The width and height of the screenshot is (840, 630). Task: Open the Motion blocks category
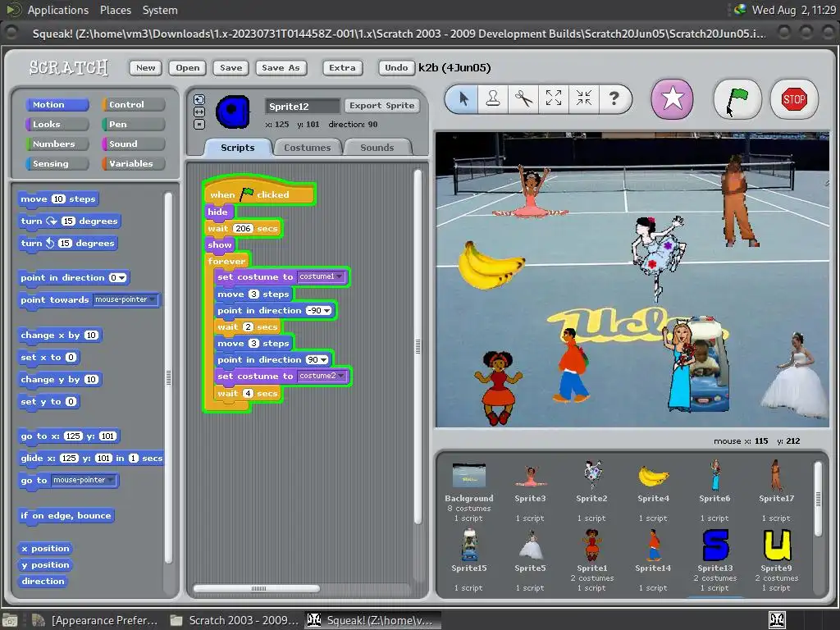click(x=57, y=104)
